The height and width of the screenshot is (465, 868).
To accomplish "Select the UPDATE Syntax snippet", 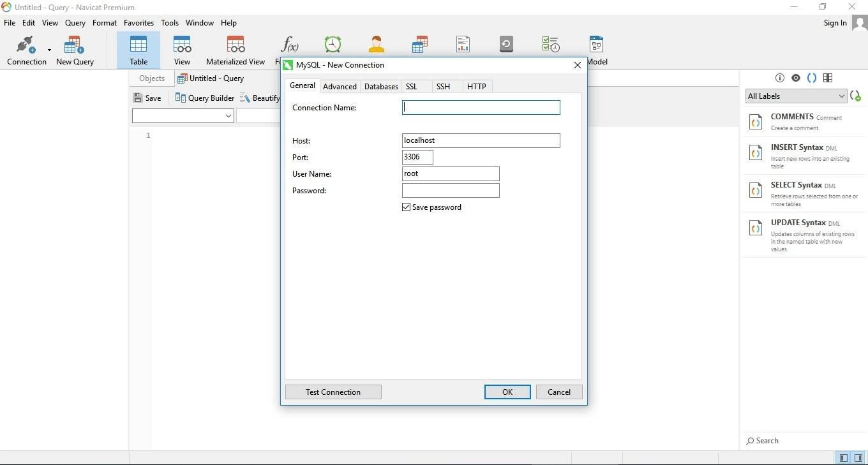I will click(804, 235).
